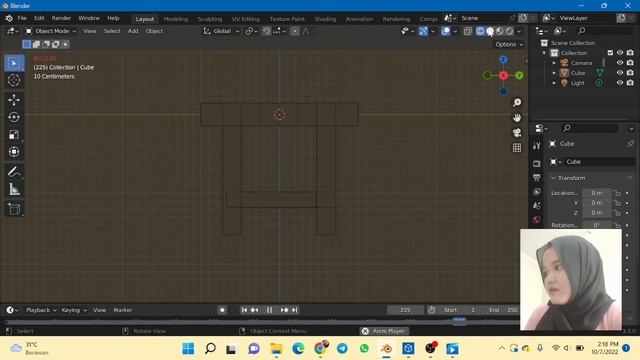640x360 pixels.
Task: Open Telegram from the taskbar
Action: point(342,349)
